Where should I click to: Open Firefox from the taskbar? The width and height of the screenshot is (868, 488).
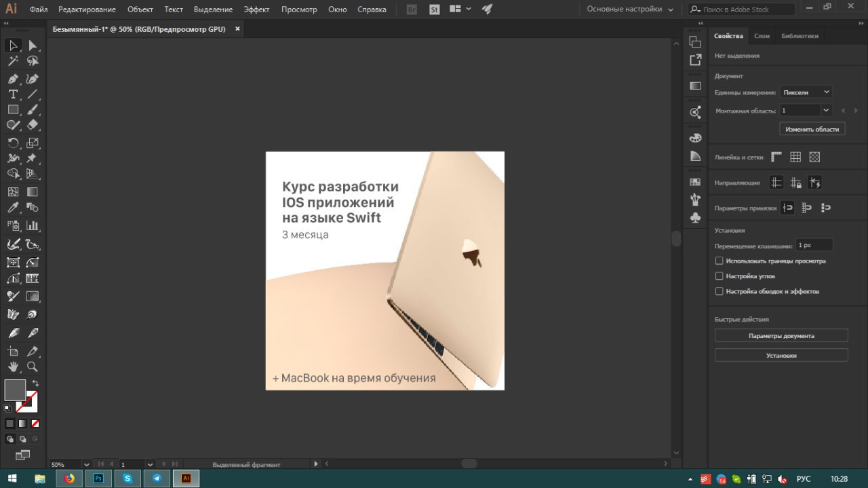click(69, 478)
